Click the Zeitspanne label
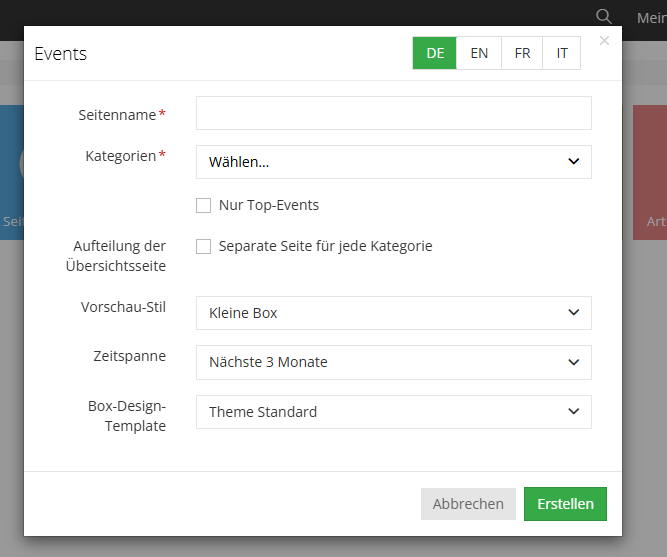Screen dimensions: 667x557 pos(130,356)
